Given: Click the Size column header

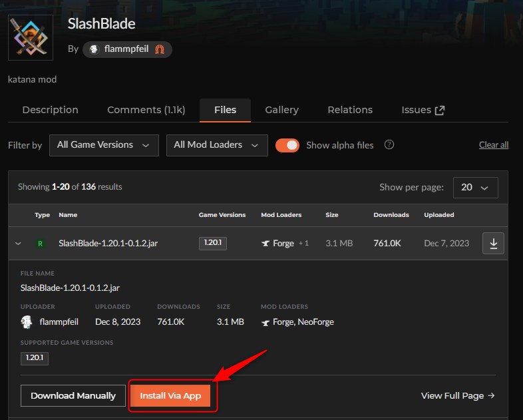Looking at the screenshot, I should coord(332,215).
